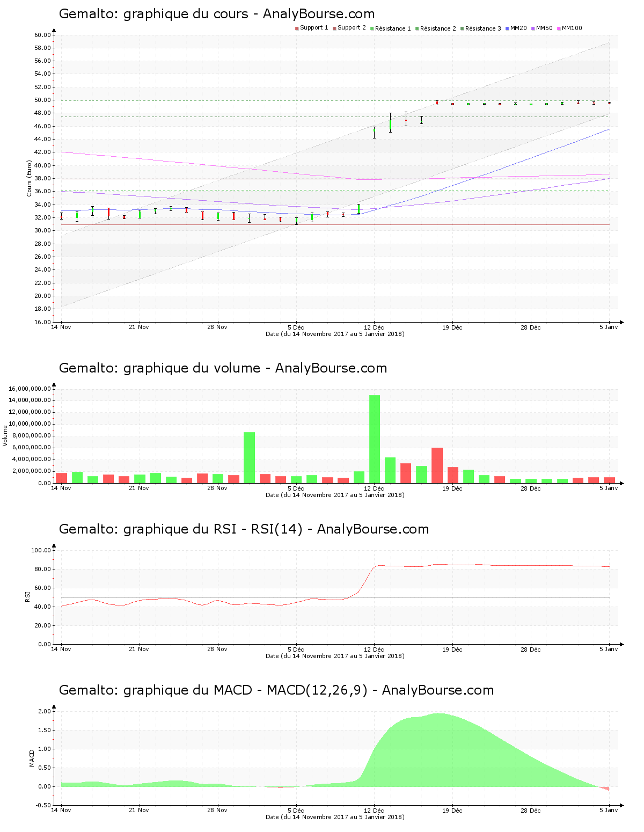The width and height of the screenshot is (644, 832).
Task: Click '5 Déc' date on MACD chart axis
Action: click(296, 811)
